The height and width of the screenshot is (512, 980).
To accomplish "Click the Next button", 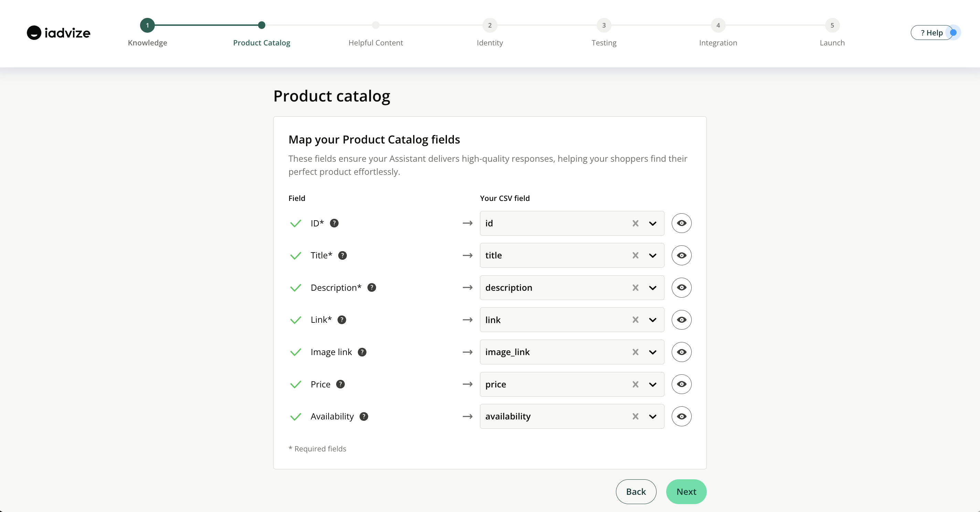I will pyautogui.click(x=686, y=492).
